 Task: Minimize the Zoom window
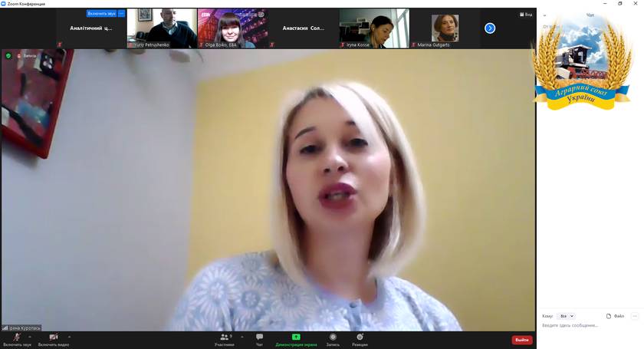point(605,4)
